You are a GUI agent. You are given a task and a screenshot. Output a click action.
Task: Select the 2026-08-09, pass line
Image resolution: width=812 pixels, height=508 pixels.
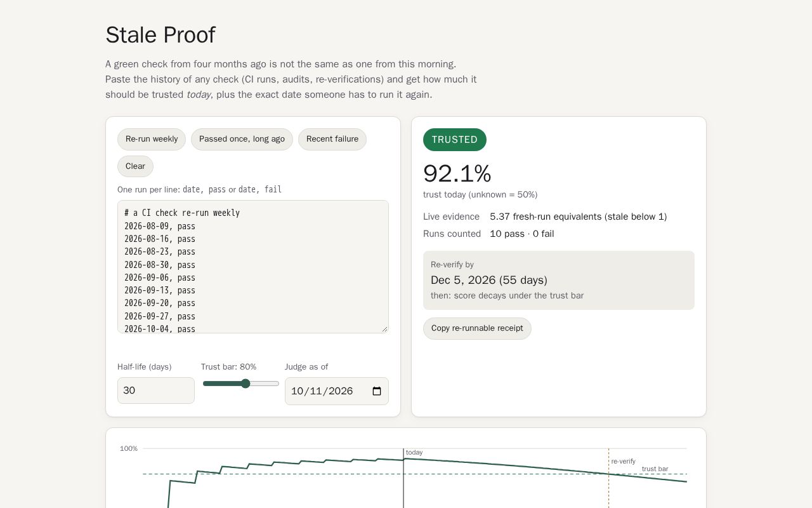pyautogui.click(x=160, y=226)
